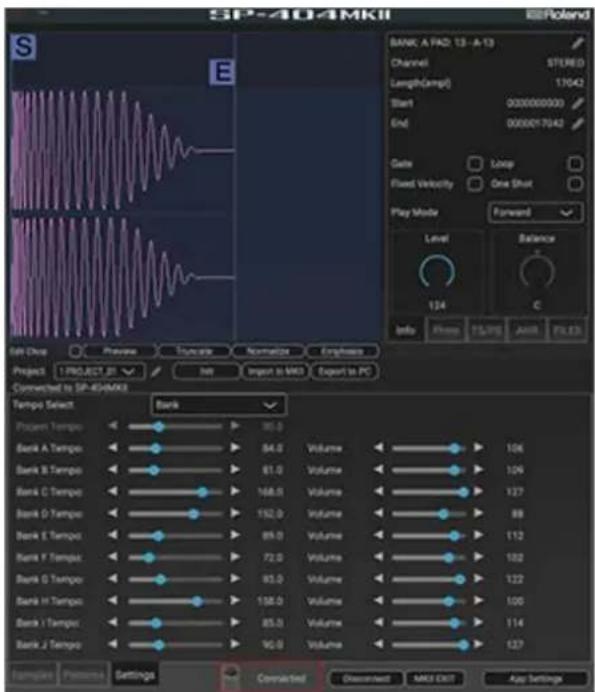The height and width of the screenshot is (692, 595).
Task: Increase Bank E Tempo with right arrow
Action: click(235, 535)
